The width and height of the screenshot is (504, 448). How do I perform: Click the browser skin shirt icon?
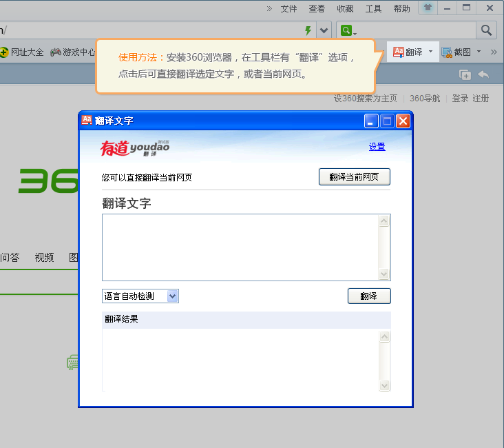(x=428, y=8)
